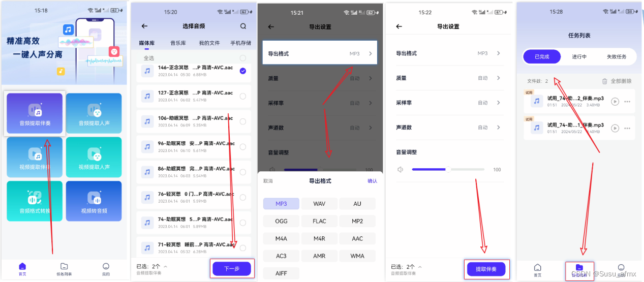Screen dimensions: 644x282
Task: Tap 首页 icon in the bottom bar below the home tiles
Action: pyautogui.click(x=22, y=266)
